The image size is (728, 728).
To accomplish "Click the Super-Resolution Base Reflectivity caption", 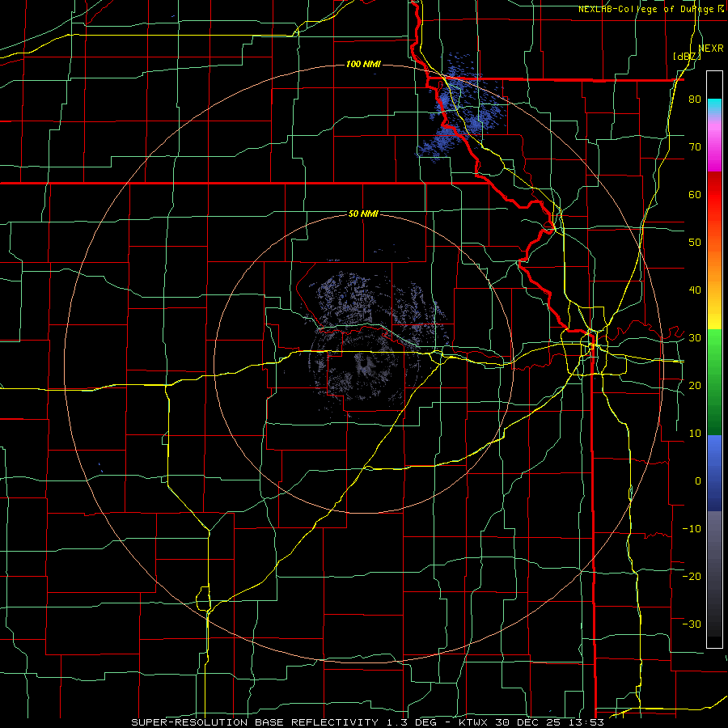I will tap(368, 722).
